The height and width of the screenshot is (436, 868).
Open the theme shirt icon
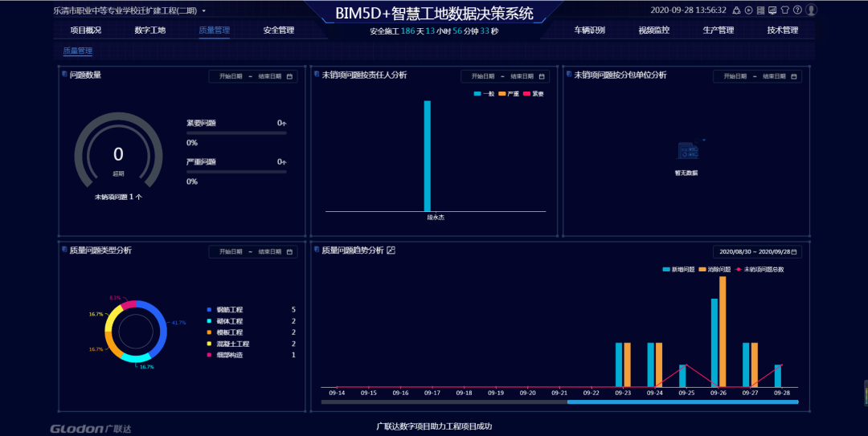(785, 10)
